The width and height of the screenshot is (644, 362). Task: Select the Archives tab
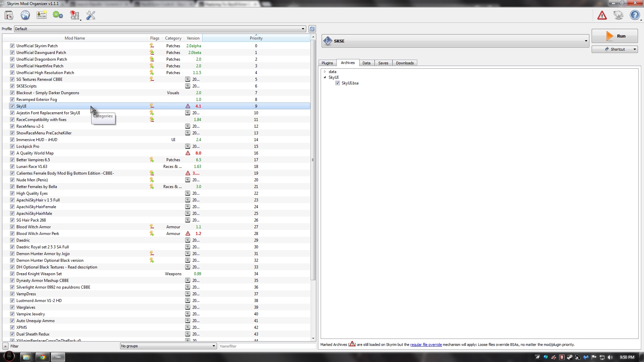[x=347, y=63]
